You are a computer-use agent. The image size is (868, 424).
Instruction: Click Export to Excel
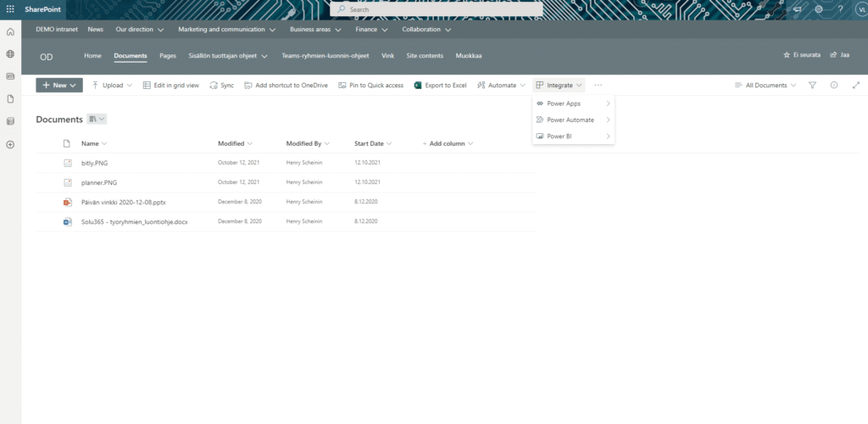tap(440, 86)
